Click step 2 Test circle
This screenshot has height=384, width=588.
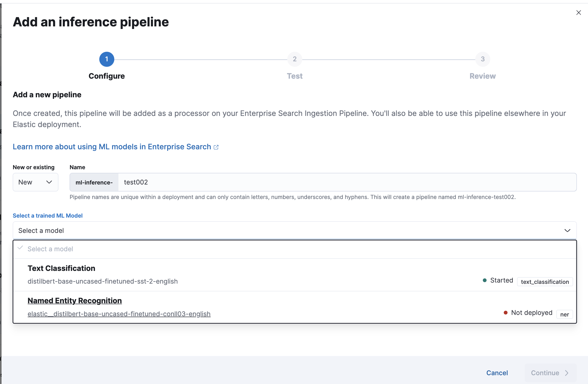click(x=295, y=59)
